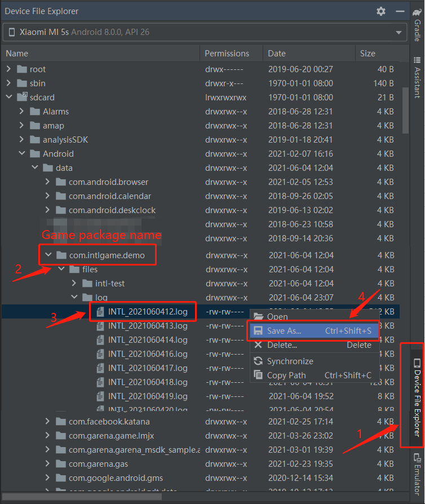
Task: Expand the Alarms folder
Action: [x=21, y=111]
